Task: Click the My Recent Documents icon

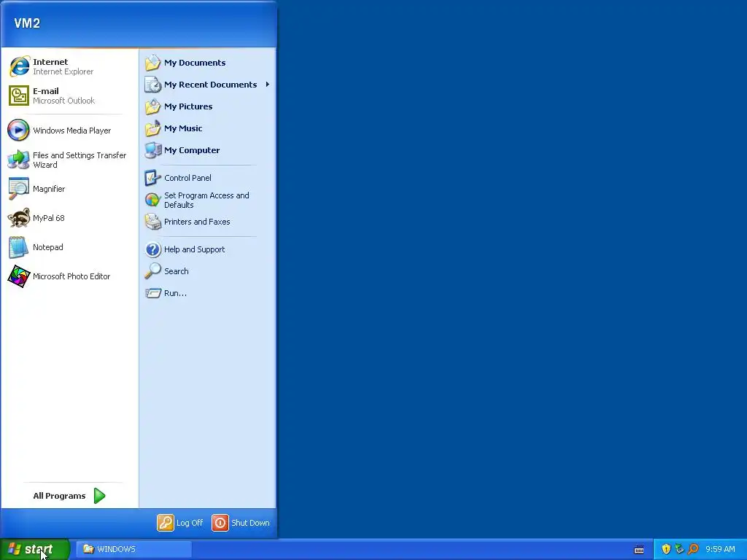Action: (x=153, y=85)
